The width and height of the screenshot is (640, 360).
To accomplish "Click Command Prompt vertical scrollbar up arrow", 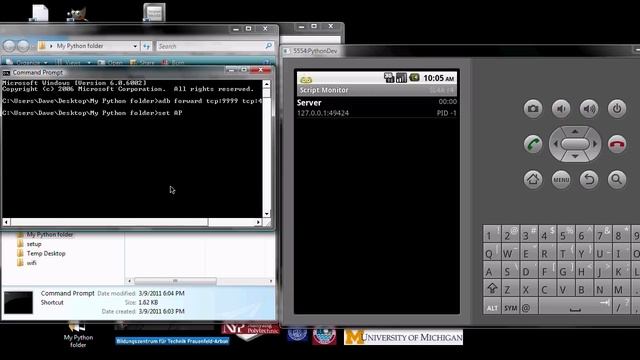I will 267,84.
